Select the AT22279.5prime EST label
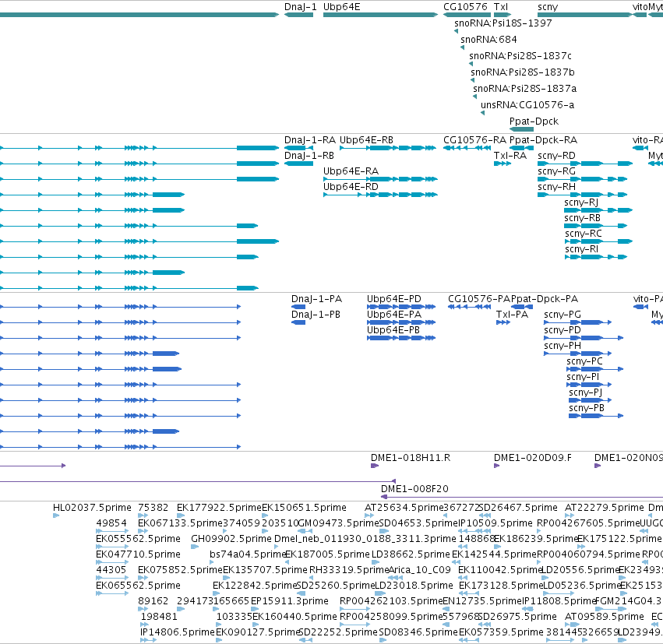Screen dimensions: 663x644 tap(605, 508)
